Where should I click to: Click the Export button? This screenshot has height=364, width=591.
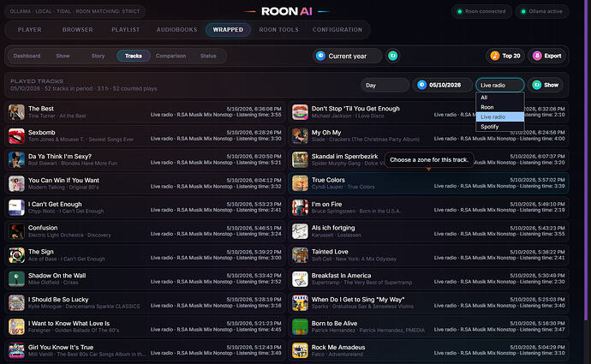[x=547, y=56]
